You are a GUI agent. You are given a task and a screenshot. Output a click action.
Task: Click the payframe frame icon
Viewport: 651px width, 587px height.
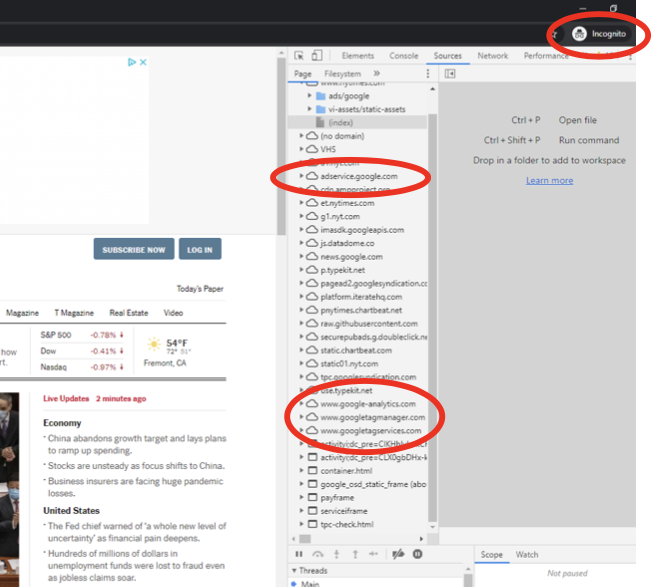(312, 497)
